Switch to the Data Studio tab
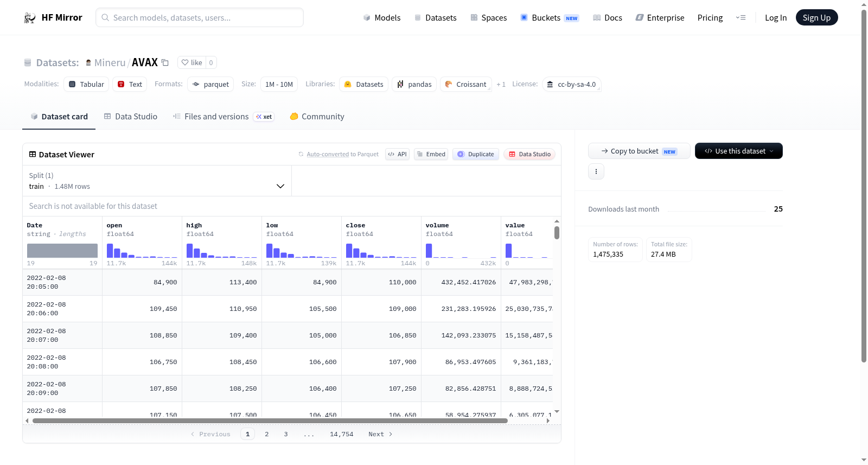 [x=130, y=117]
